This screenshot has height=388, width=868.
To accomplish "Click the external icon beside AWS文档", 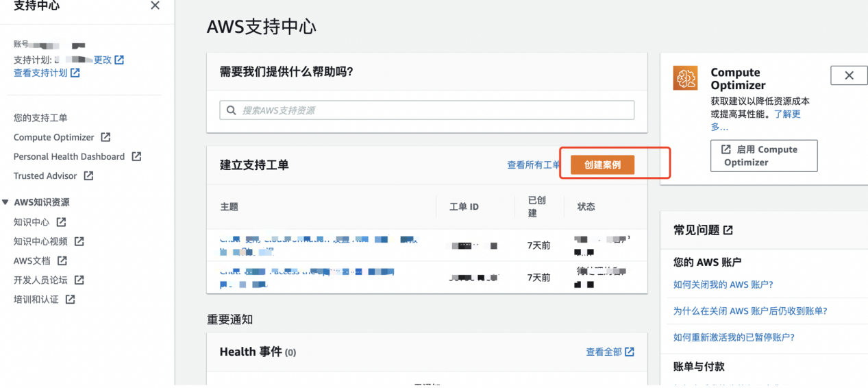I will [x=62, y=260].
